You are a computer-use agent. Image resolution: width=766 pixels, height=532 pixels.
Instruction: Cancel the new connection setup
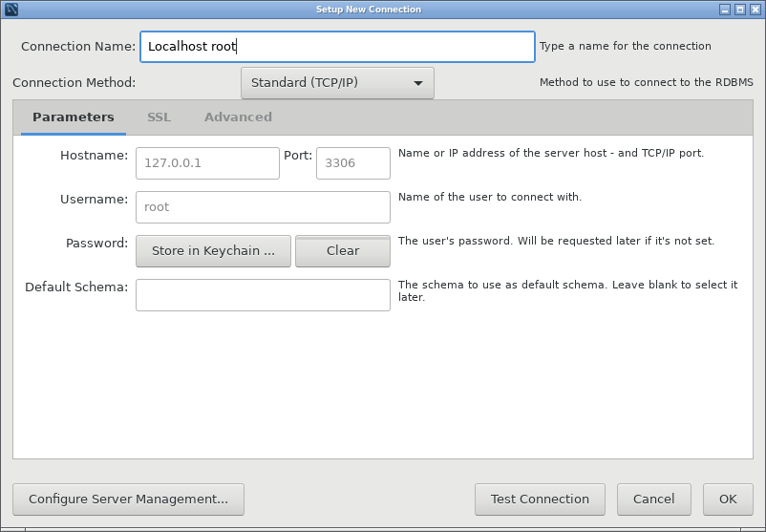(654, 500)
